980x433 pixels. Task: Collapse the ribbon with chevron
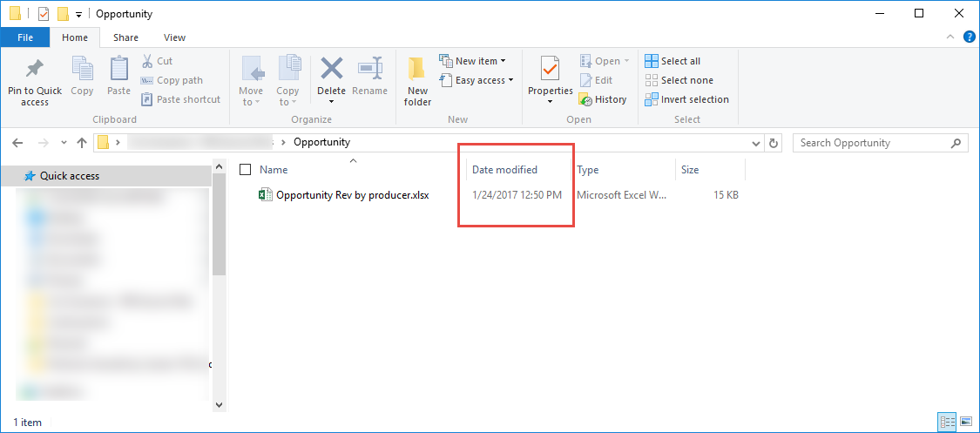(950, 37)
